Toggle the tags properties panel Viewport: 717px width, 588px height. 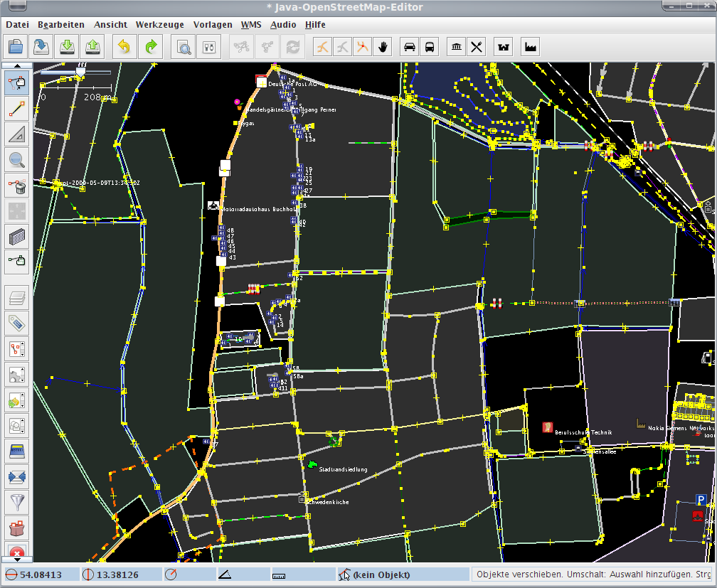[16, 323]
